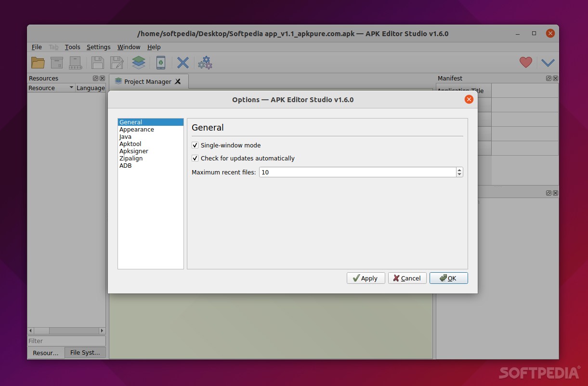Screen dimensions: 588x386
Task: Pack the current APK with the box icon
Action: pyautogui.click(x=56, y=63)
